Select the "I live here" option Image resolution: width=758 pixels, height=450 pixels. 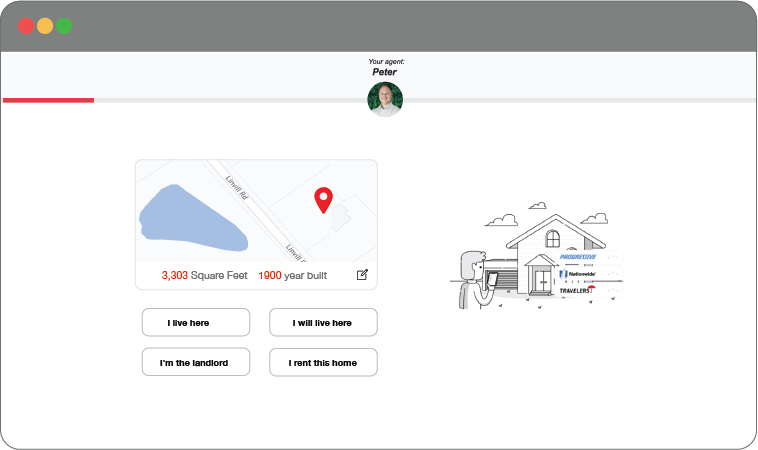click(196, 323)
